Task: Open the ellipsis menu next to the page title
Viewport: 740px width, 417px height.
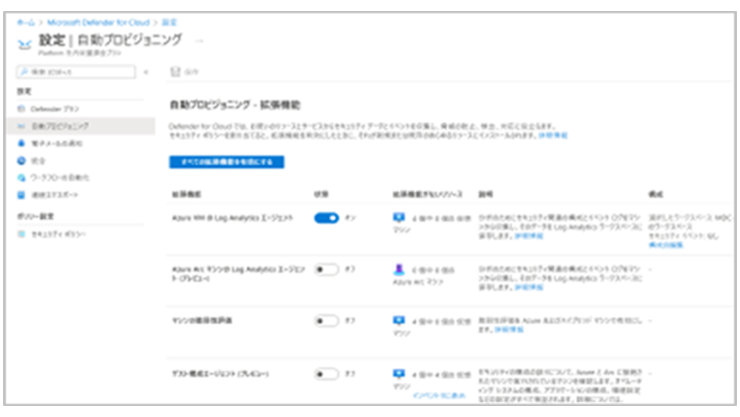Action: point(199,41)
